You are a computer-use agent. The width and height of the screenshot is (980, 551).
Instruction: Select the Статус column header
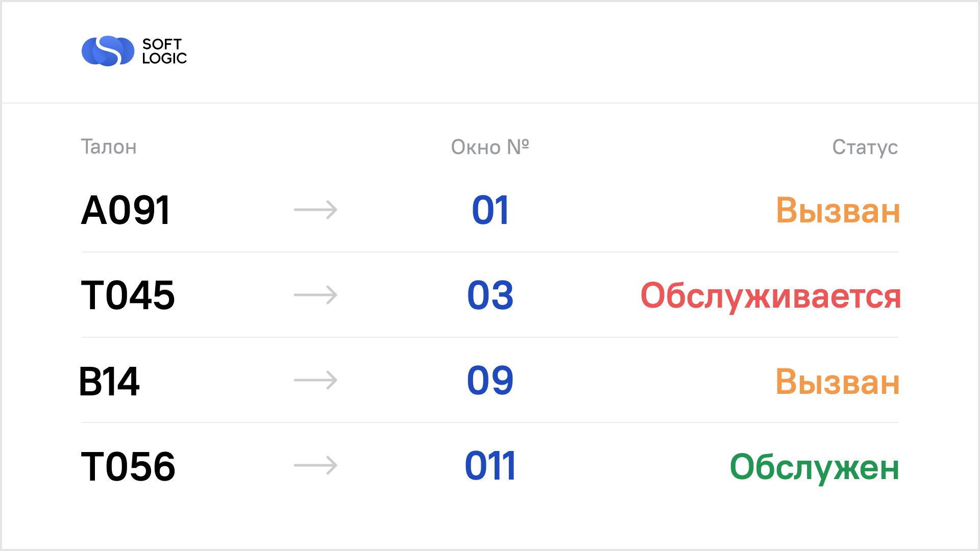click(865, 147)
